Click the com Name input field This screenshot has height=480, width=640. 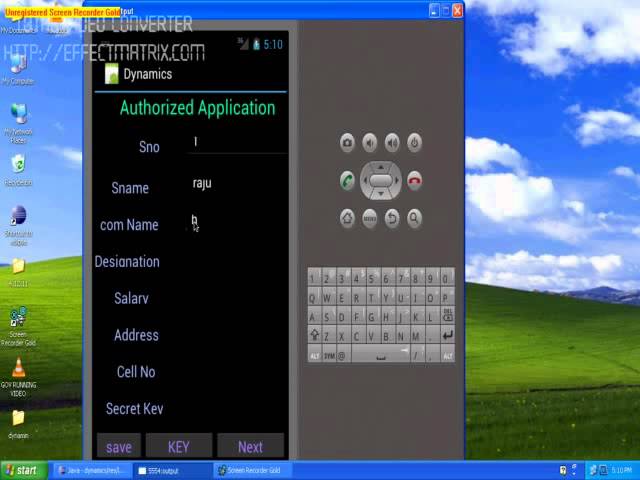[x=237, y=220]
